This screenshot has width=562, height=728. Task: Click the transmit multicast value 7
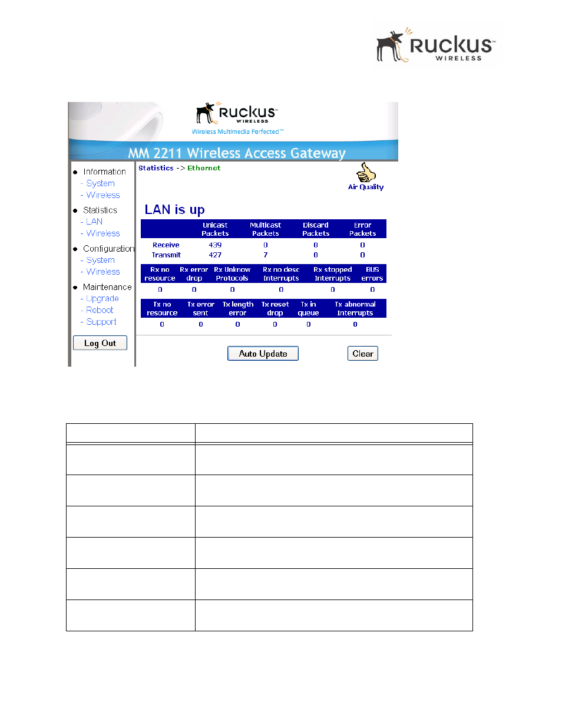[x=266, y=255]
